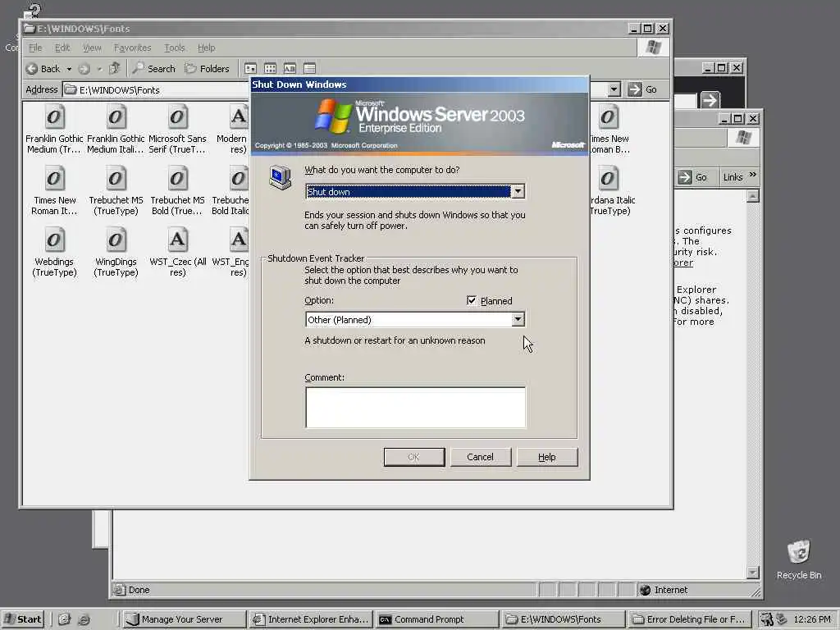This screenshot has width=840, height=630.
Task: Open the Start menu
Action: [22, 619]
